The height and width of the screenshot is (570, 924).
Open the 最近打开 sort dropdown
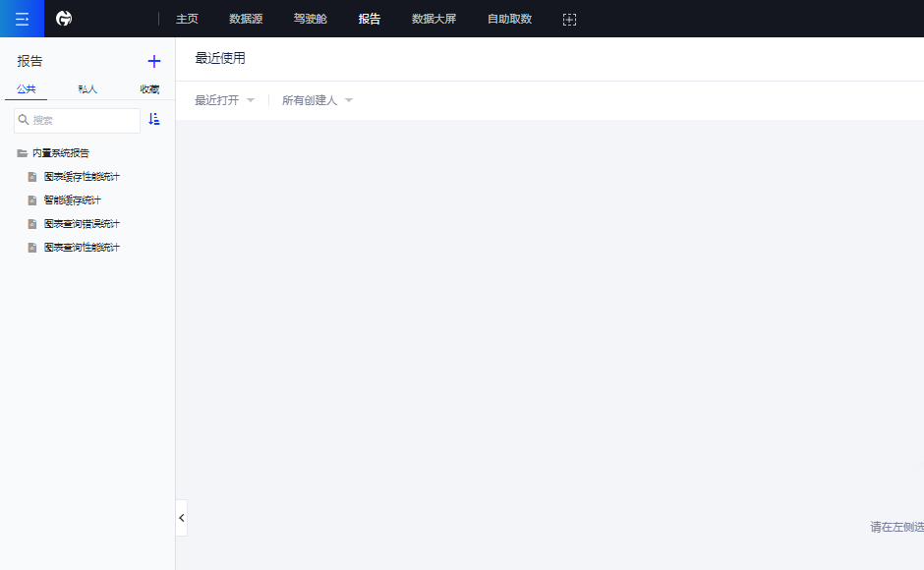pyautogui.click(x=224, y=100)
